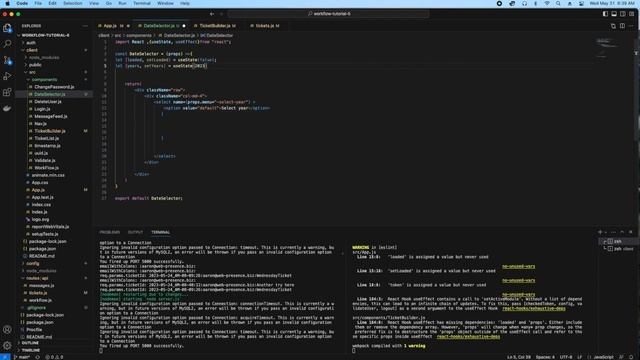640x360 pixels.
Task: Open editor More Actions ellipsis
Action: (631, 26)
